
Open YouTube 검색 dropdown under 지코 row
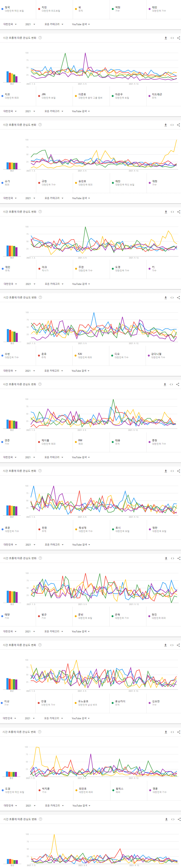[81, 111]
